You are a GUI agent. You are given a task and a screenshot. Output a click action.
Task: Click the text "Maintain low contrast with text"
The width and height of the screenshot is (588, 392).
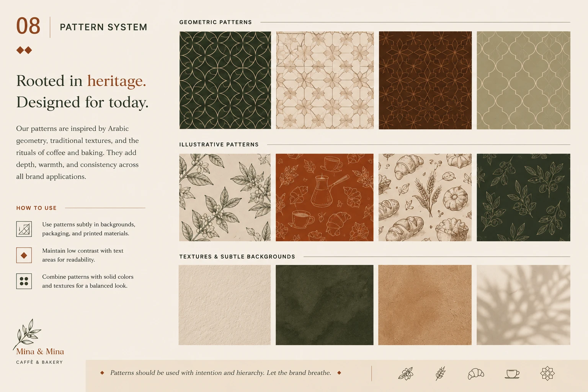click(83, 251)
